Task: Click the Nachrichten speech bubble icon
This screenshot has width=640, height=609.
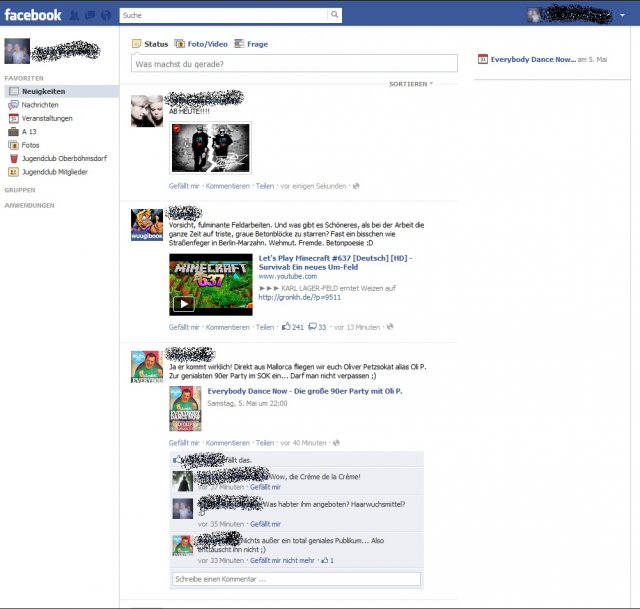Action: 13,105
